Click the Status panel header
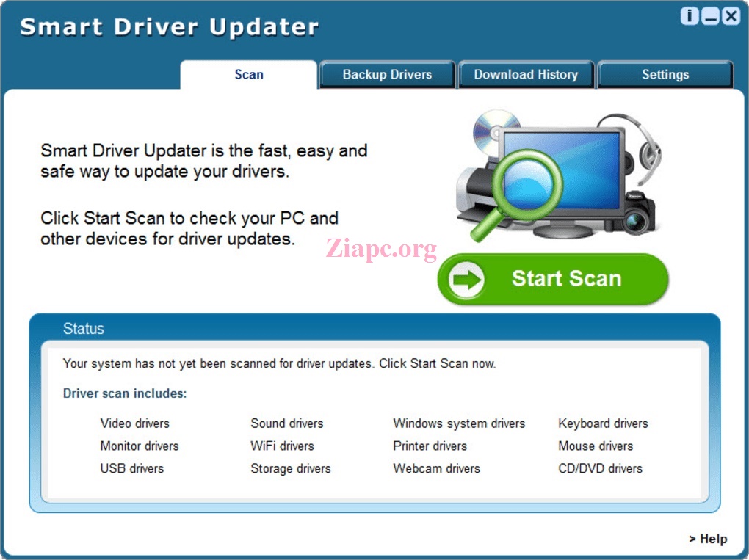The width and height of the screenshot is (749, 560). coord(83,329)
